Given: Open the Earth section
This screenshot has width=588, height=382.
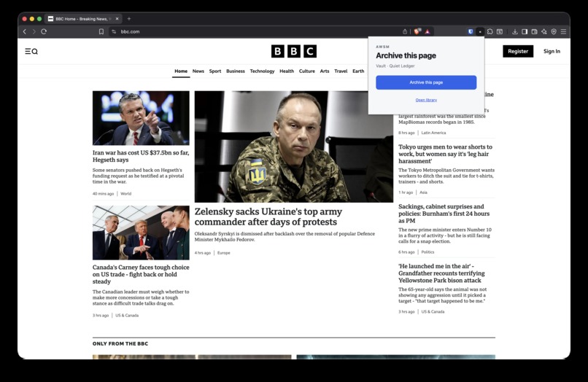Looking at the screenshot, I should pos(358,71).
